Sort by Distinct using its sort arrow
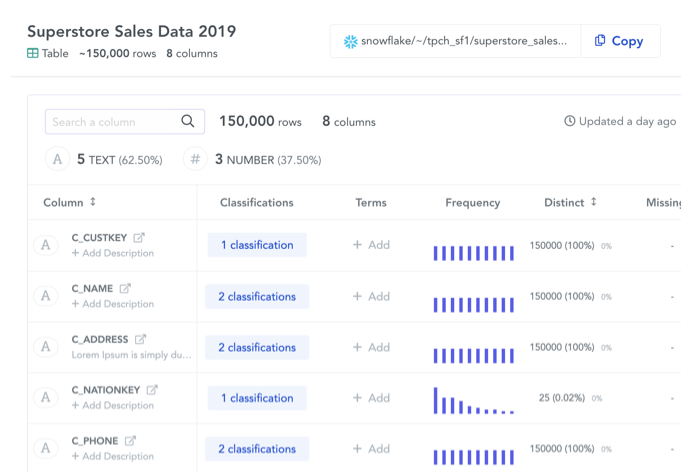This screenshot has height=472, width=691. coord(594,202)
